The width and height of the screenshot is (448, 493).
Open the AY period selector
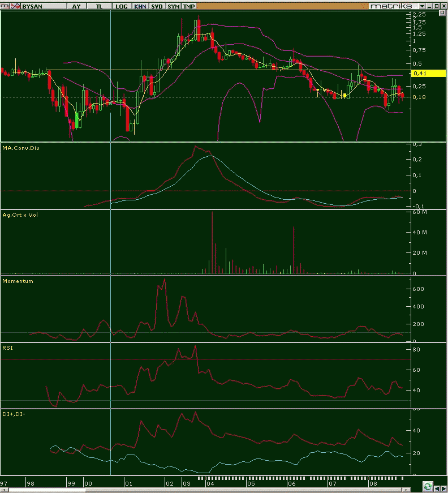(x=76, y=6)
